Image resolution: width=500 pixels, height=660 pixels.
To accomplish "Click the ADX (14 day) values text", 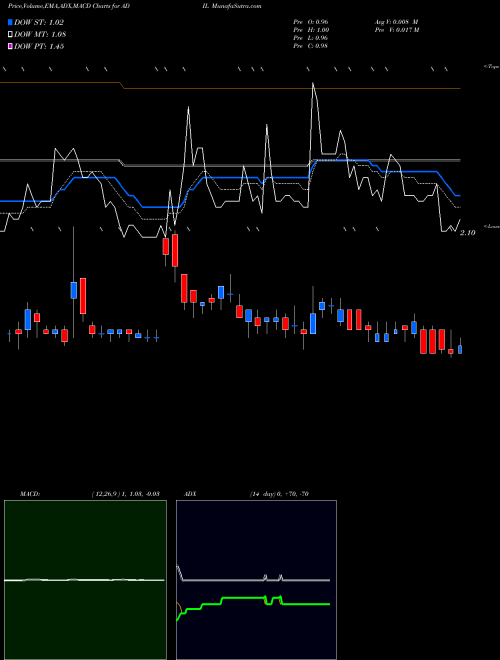I will (279, 494).
